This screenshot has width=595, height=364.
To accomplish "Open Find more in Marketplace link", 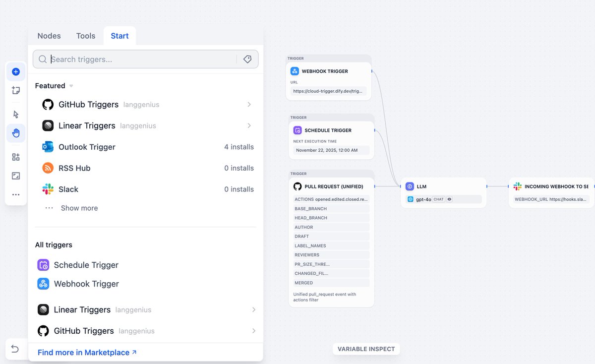I will click(87, 353).
